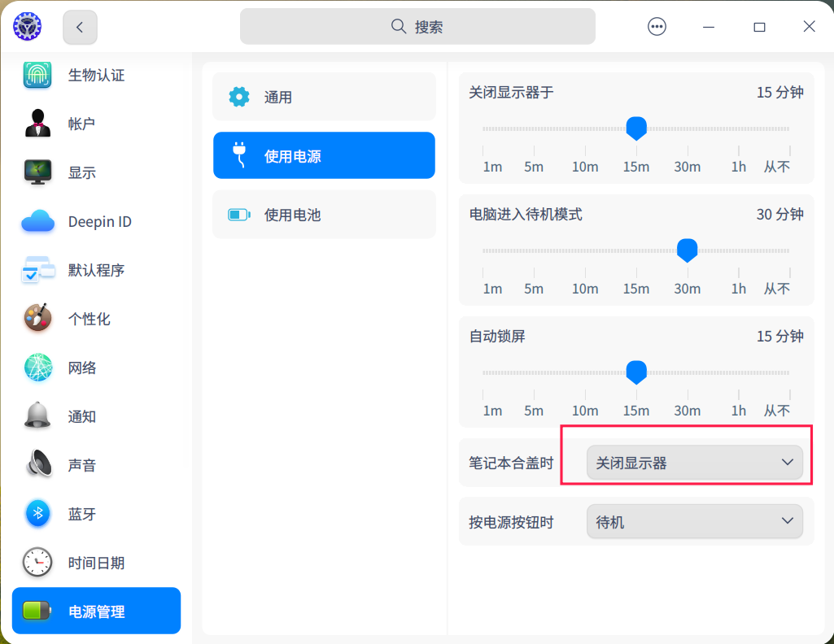Select the 个性化 personalization palette icon
Screen dimensions: 834x644
(37, 319)
